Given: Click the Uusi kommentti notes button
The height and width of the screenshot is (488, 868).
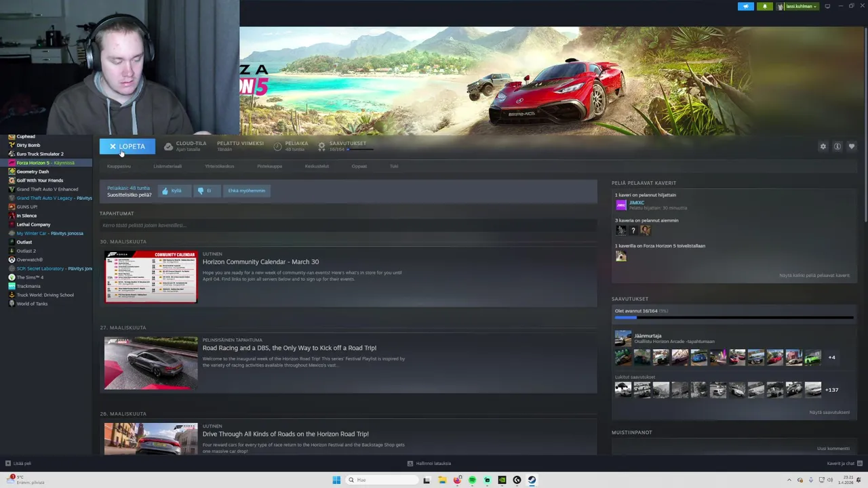Looking at the screenshot, I should pos(833,449).
